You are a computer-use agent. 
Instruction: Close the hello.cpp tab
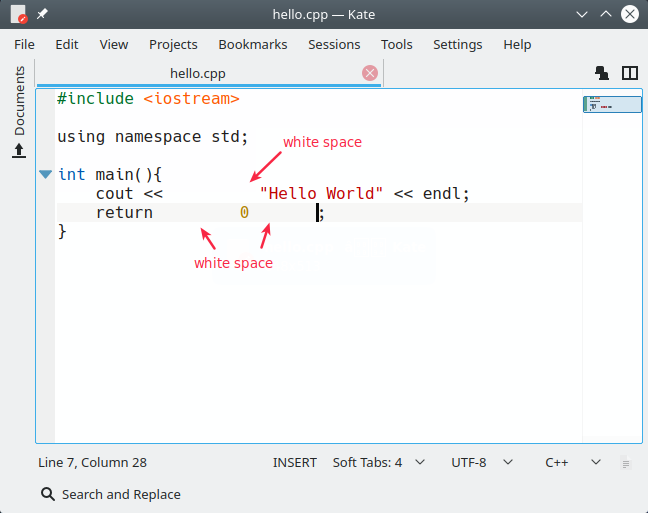(370, 73)
